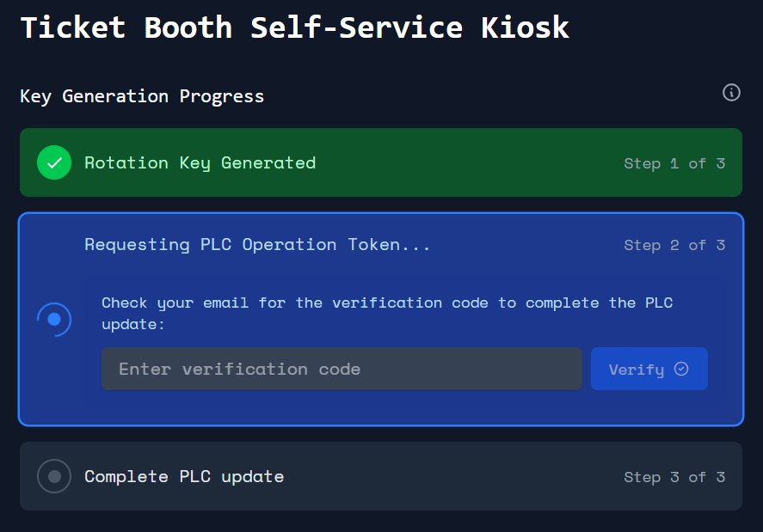This screenshot has height=532, width=763.
Task: Click the check-circle icon inside Verify button
Action: point(681,369)
